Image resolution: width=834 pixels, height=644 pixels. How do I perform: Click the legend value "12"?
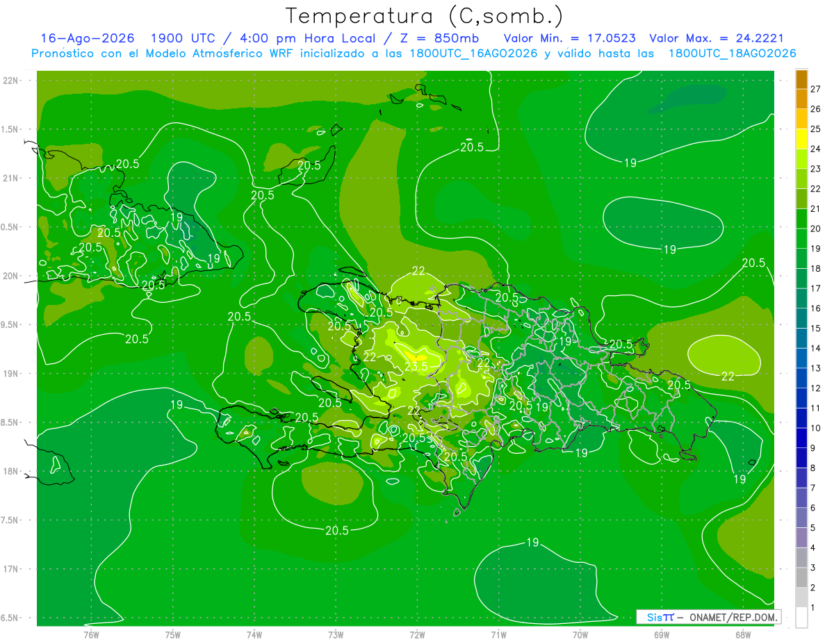pos(815,388)
